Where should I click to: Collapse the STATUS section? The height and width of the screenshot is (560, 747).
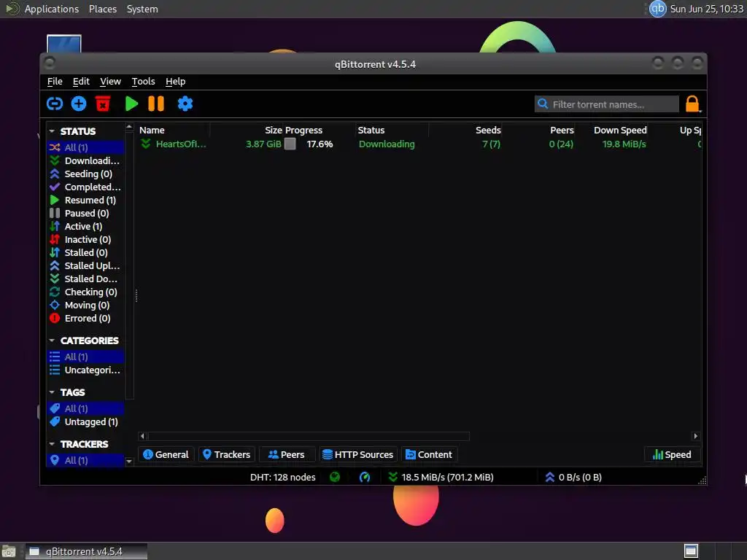pos(52,131)
